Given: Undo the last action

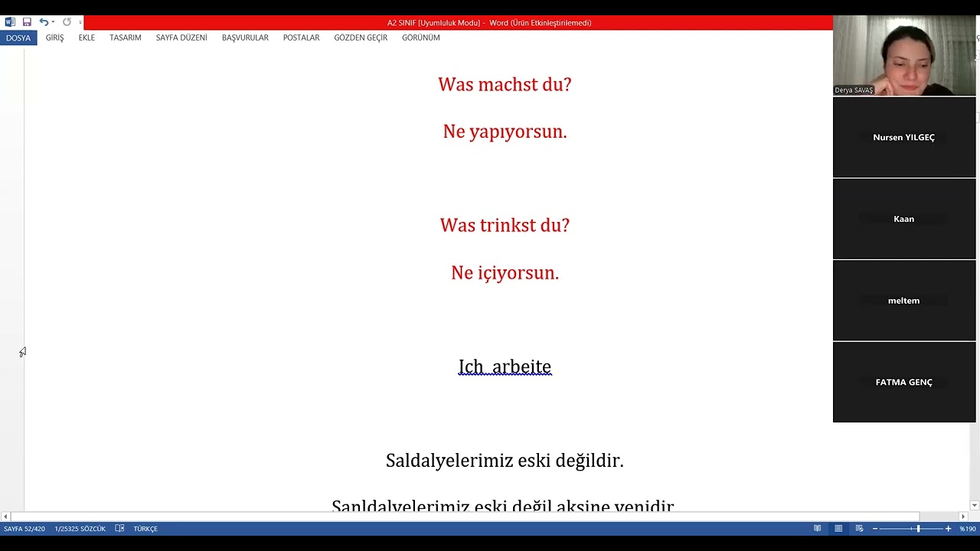Looking at the screenshot, I should tap(44, 22).
